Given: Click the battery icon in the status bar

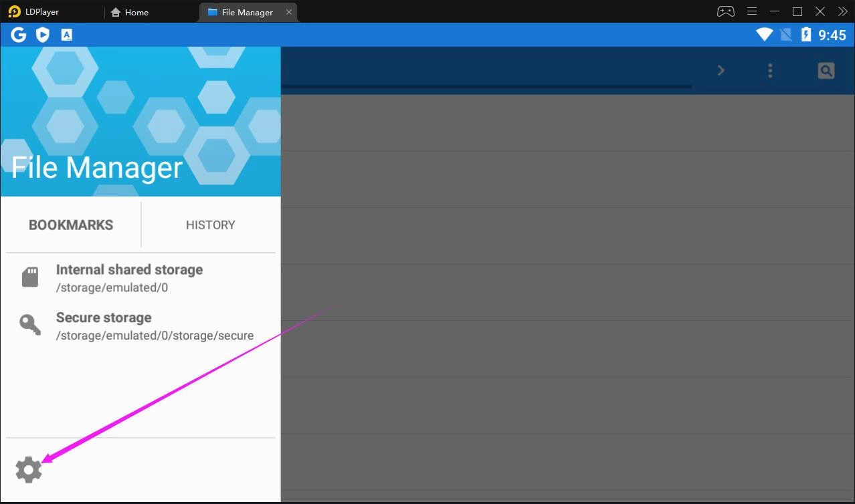Looking at the screenshot, I should [805, 34].
